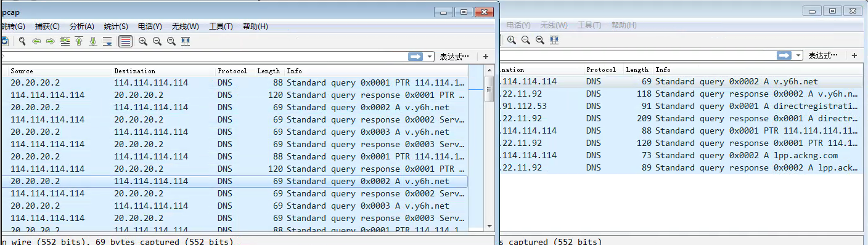868x245 pixels.
Task: Jump to the first packet icon
Action: (79, 41)
